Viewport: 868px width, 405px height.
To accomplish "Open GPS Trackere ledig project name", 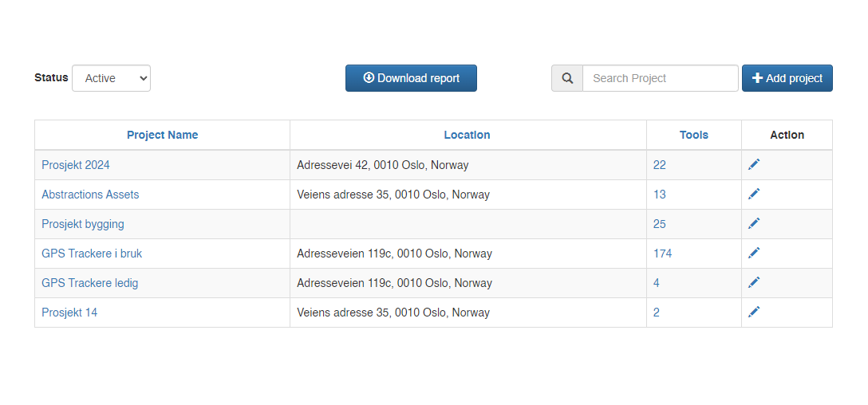I will point(89,283).
